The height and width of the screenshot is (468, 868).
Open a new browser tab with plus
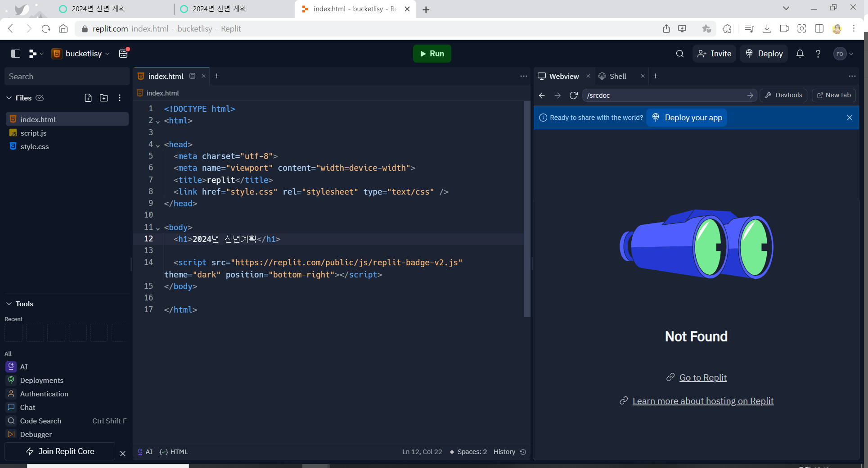pyautogui.click(x=426, y=9)
